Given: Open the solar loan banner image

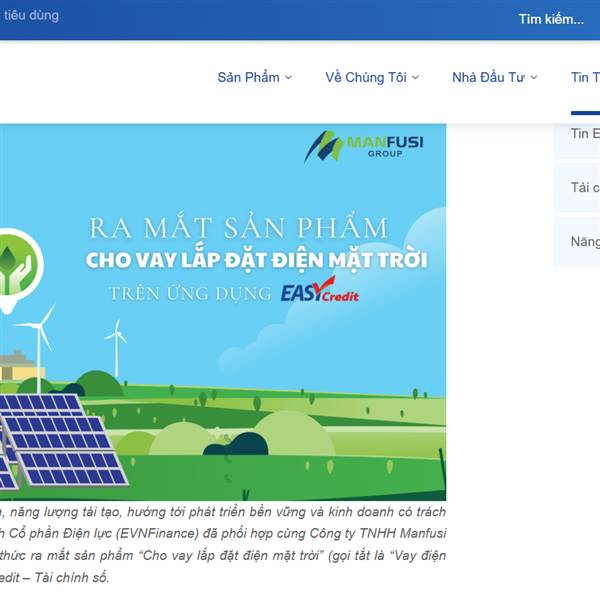Looking at the screenshot, I should pyautogui.click(x=223, y=312).
